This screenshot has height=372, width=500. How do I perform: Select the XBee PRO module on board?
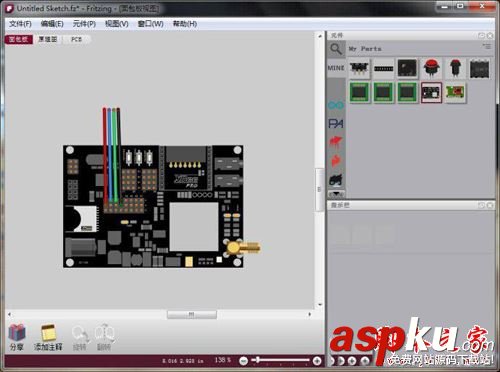pos(186,168)
